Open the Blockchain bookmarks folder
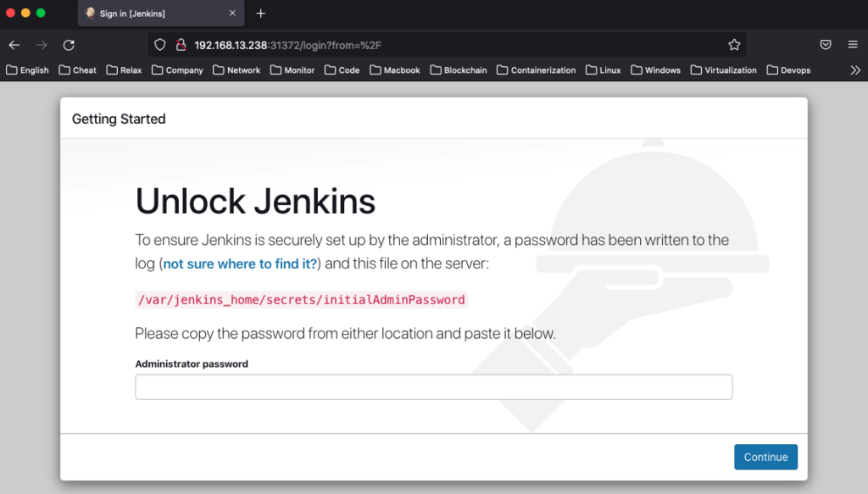The height and width of the screenshot is (494, 868). (459, 70)
